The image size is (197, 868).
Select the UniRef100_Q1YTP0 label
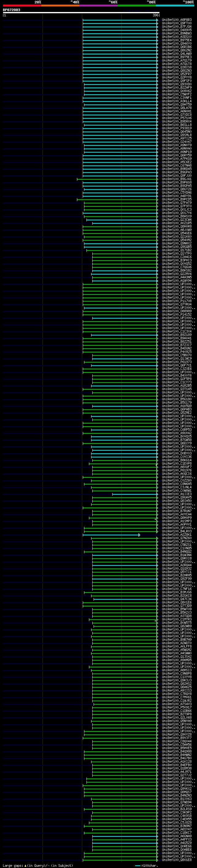point(177,254)
